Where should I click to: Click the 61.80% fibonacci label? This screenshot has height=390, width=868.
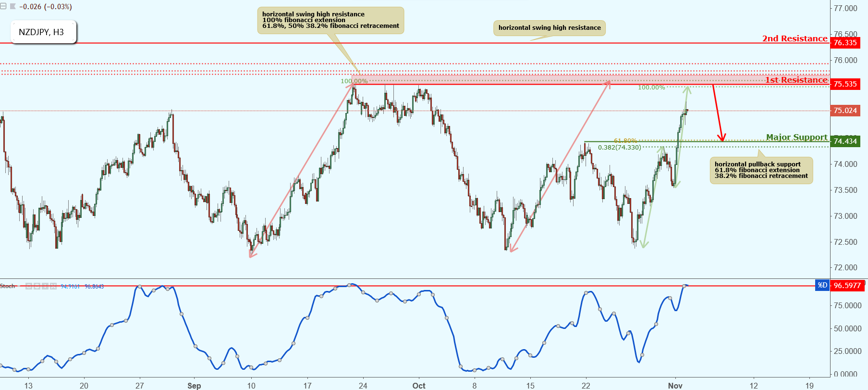point(625,141)
